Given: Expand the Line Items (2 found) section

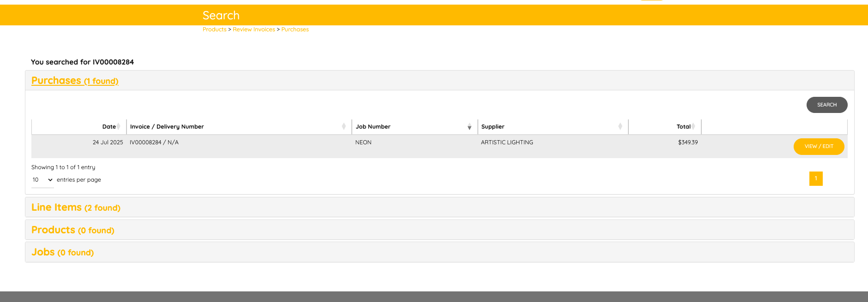Looking at the screenshot, I should 76,207.
